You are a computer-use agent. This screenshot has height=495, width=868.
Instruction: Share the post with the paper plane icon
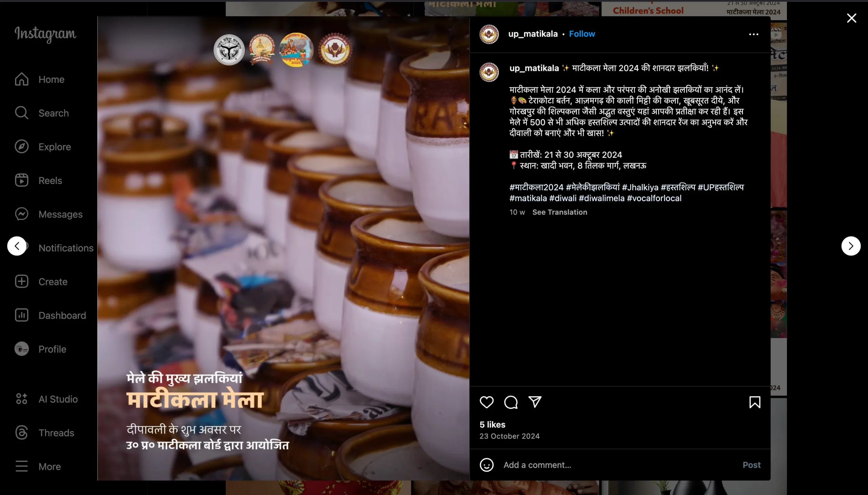coord(535,402)
